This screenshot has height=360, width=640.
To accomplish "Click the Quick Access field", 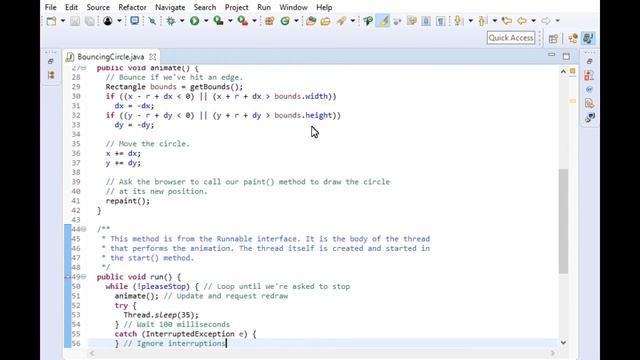I will tap(511, 38).
